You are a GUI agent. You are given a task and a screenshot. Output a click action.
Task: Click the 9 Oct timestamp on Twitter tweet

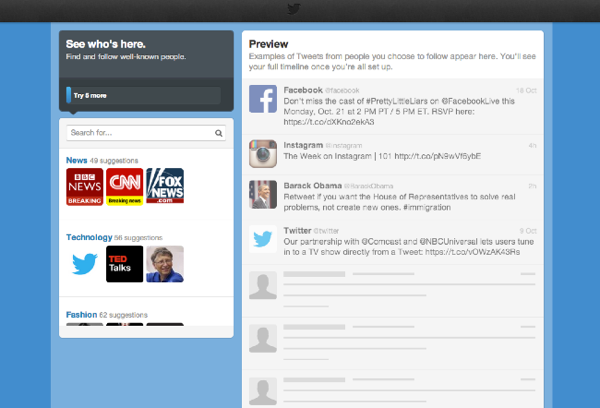528,231
